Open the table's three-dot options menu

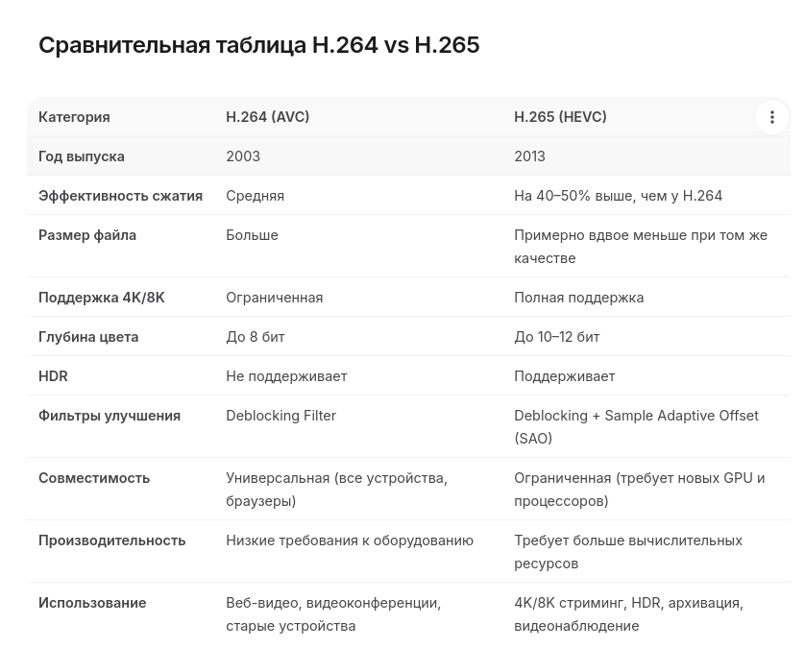tap(771, 117)
